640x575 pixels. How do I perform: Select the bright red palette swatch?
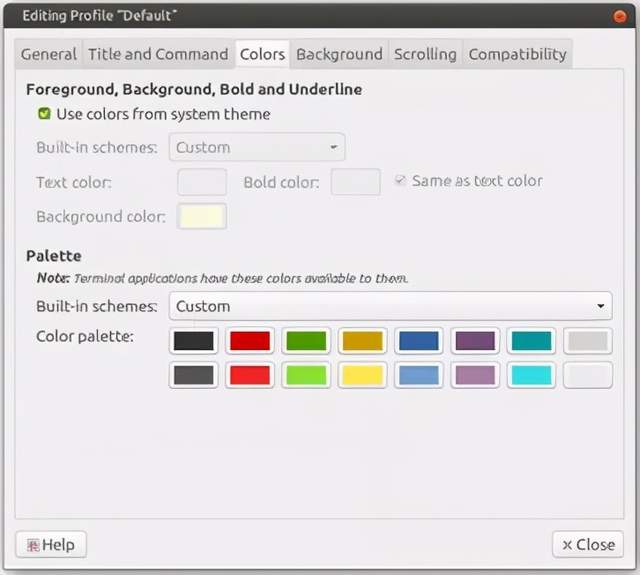[x=250, y=375]
